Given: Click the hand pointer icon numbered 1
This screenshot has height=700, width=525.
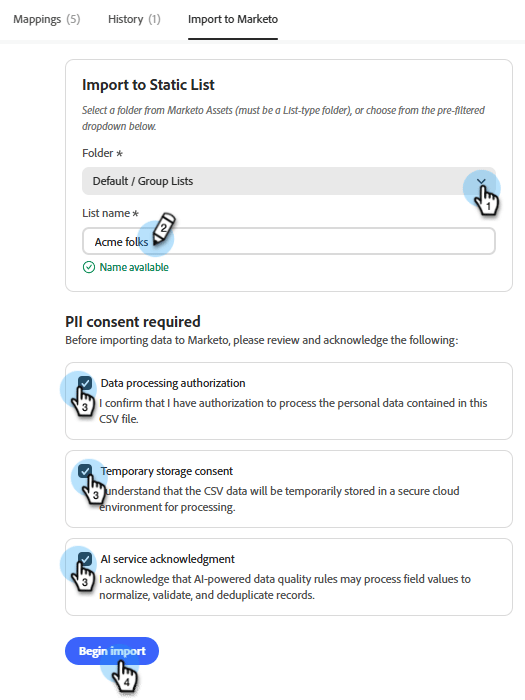Looking at the screenshot, I should (x=487, y=200).
